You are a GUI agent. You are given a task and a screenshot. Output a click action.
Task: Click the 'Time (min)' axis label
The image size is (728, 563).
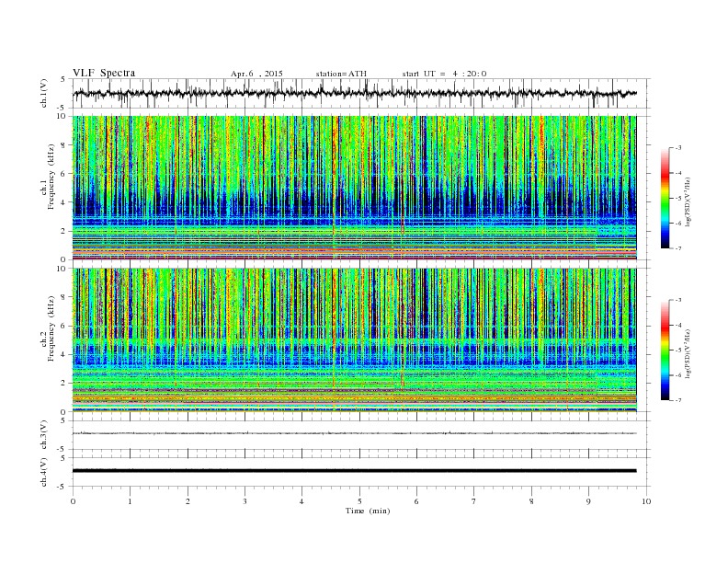click(x=368, y=511)
